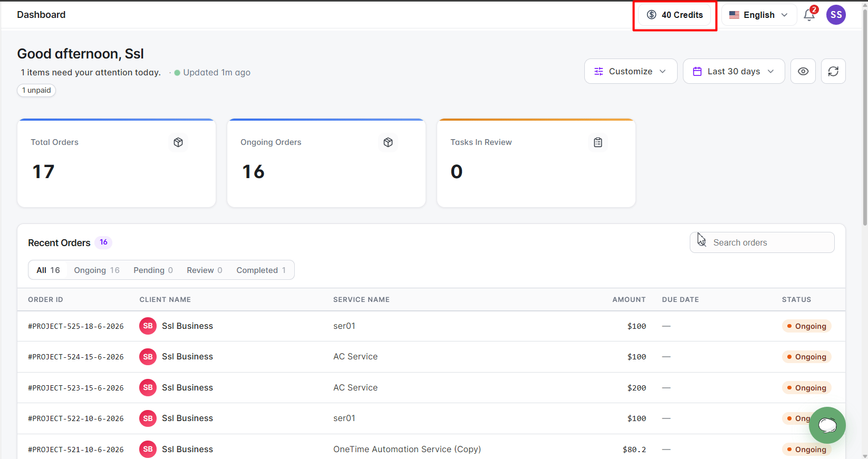Open the English language dropdown
This screenshot has height=459, width=868.
(759, 15)
